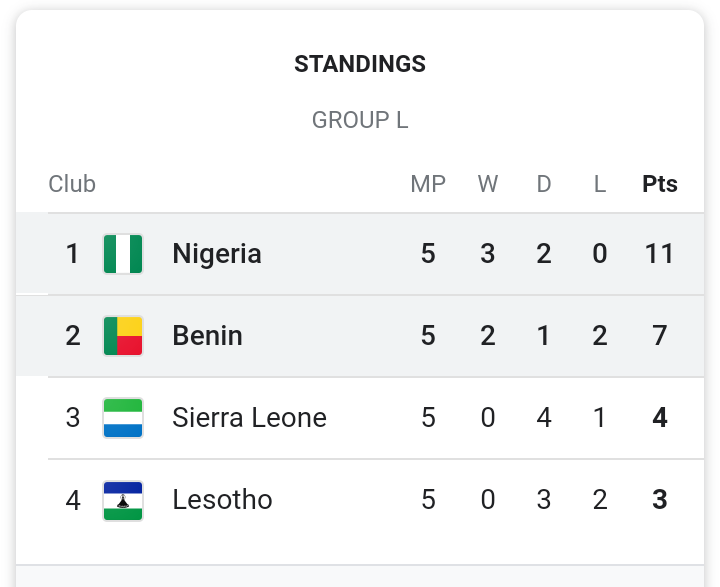
Task: Click the D column header
Action: tap(544, 184)
